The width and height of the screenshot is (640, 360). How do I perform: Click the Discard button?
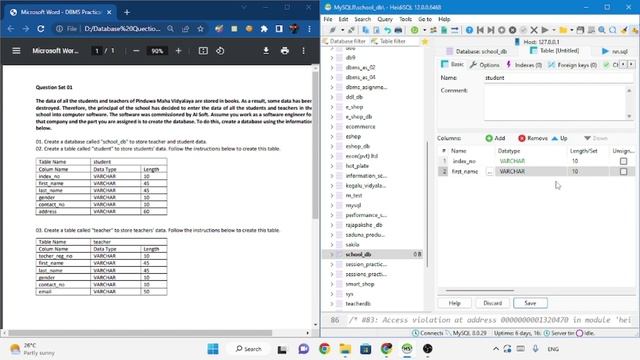click(492, 303)
